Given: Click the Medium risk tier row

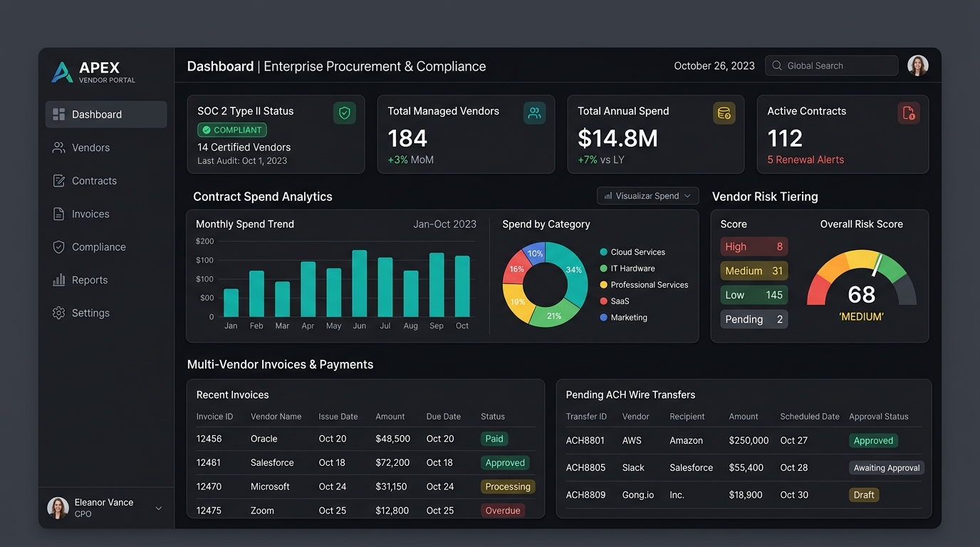Looking at the screenshot, I should coord(754,271).
